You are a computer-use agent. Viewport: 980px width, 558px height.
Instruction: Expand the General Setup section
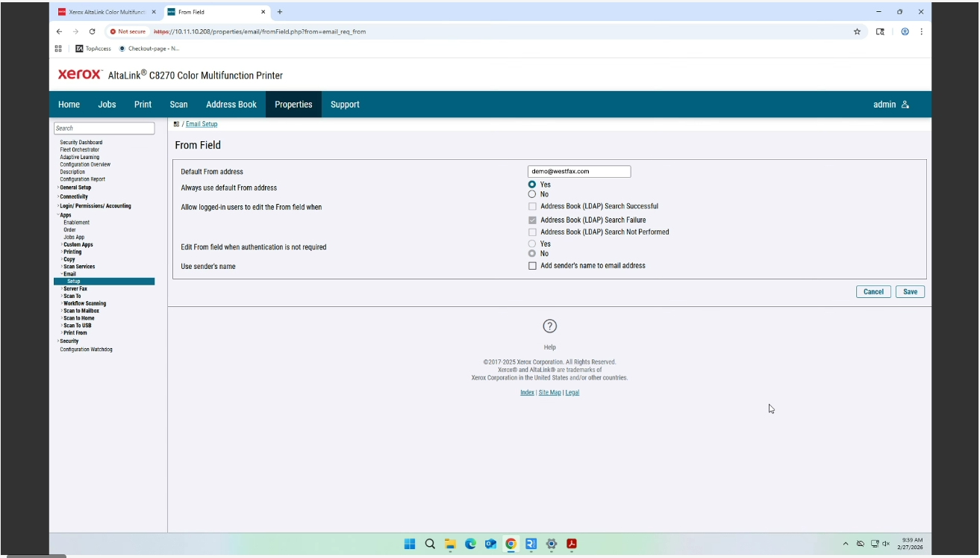point(76,187)
